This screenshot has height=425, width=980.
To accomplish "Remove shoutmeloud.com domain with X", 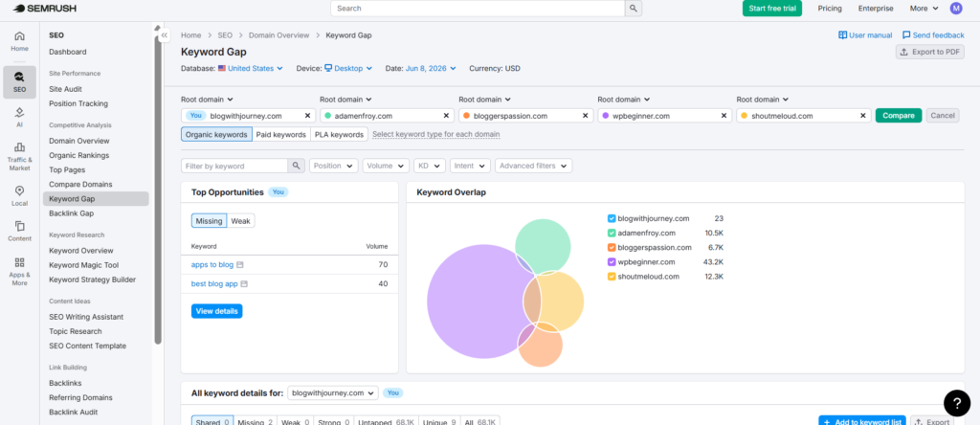I will tap(862, 116).
